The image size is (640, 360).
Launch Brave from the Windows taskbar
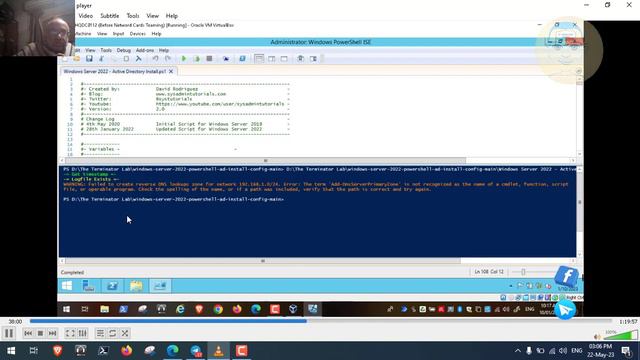pyautogui.click(x=57, y=351)
